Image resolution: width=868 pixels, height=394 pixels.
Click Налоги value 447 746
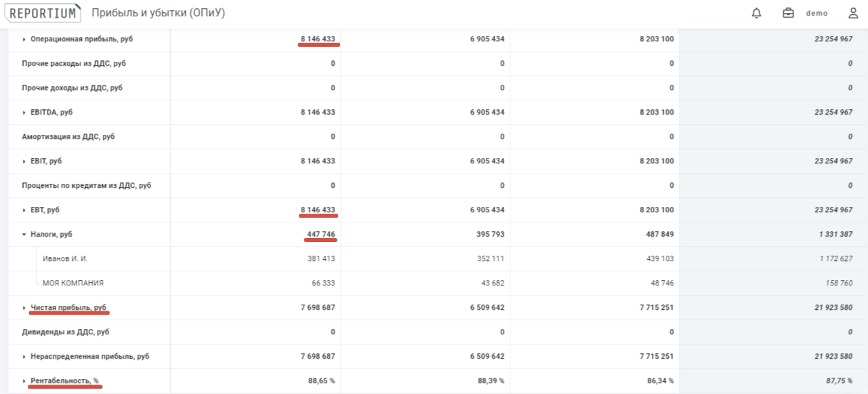(321, 235)
